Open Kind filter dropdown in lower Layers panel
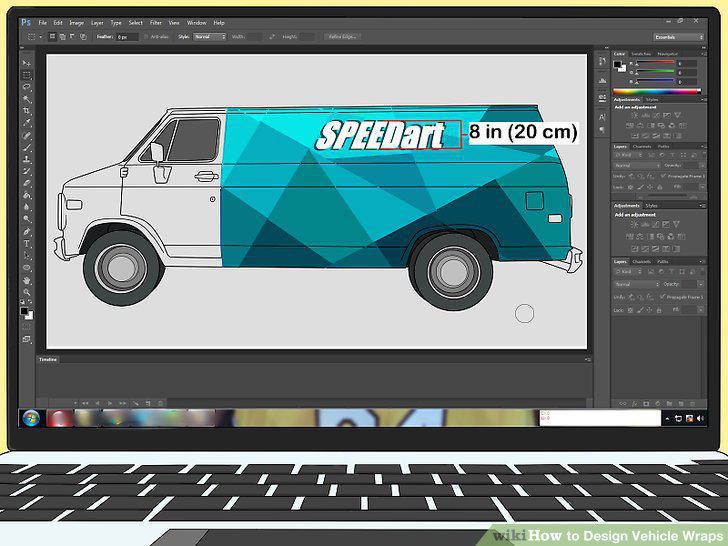 tap(627, 272)
